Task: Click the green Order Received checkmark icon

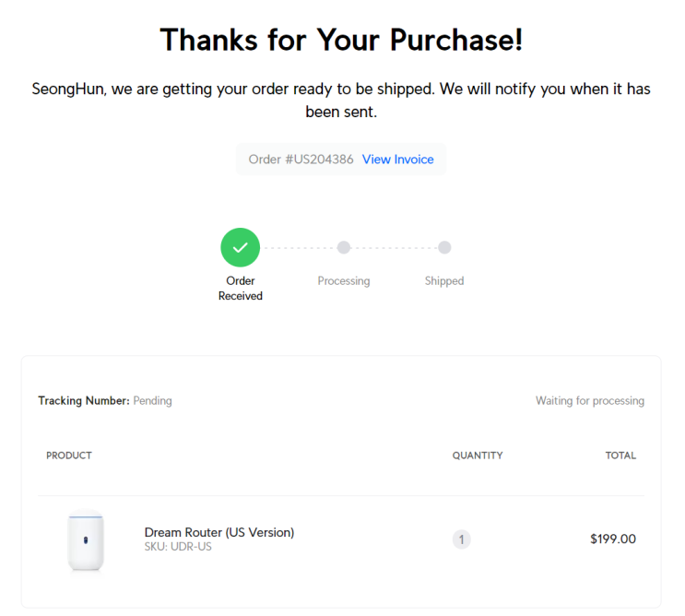Action: [240, 247]
